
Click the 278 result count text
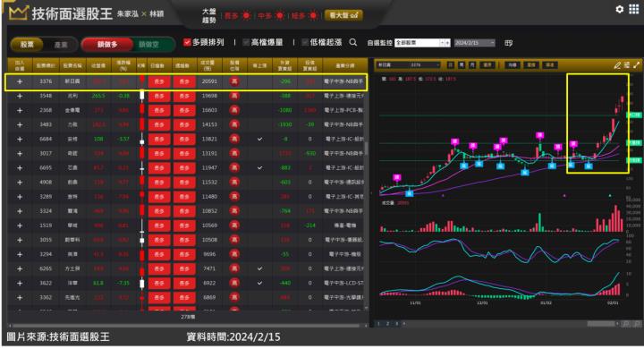[x=188, y=317]
